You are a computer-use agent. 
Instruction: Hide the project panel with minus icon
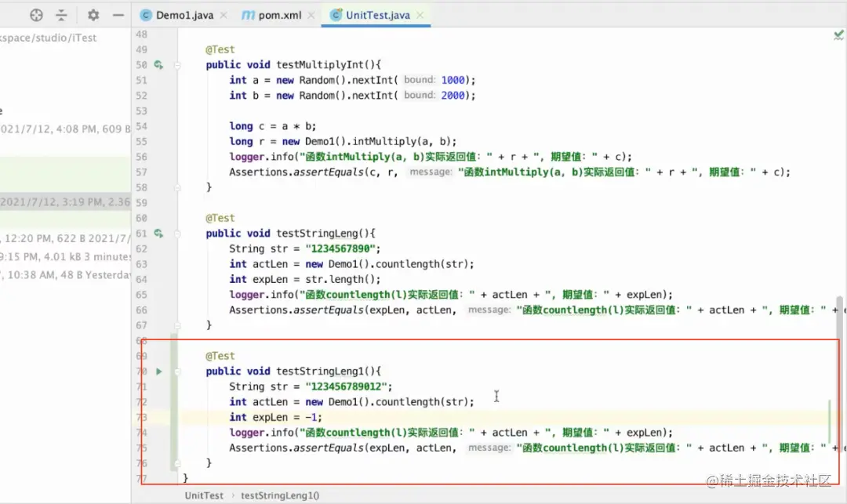[118, 15]
